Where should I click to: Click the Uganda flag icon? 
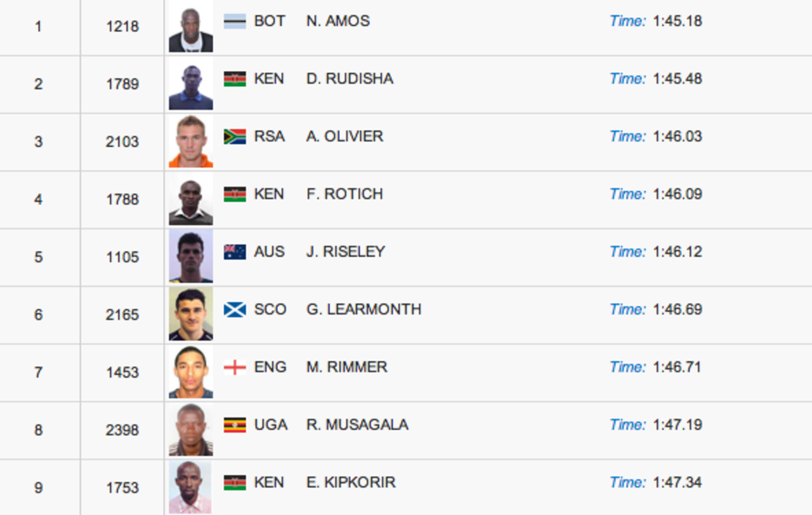(235, 426)
